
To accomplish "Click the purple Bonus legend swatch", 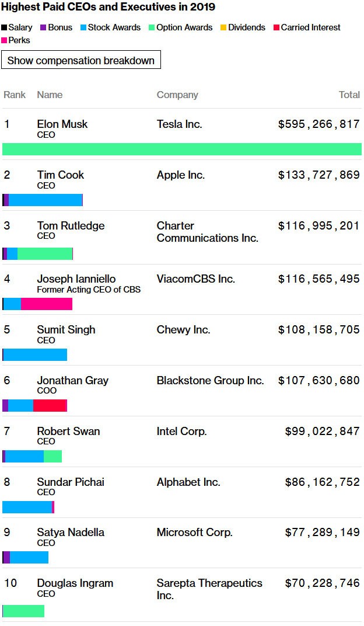I will point(41,28).
